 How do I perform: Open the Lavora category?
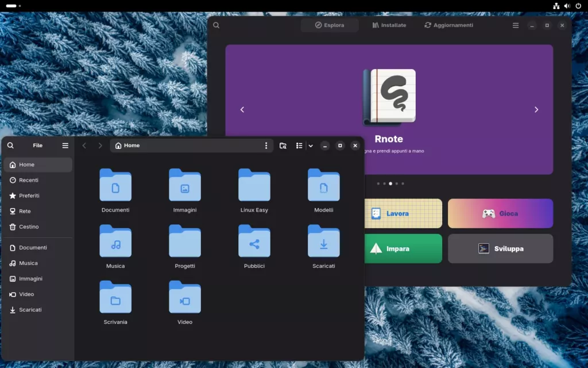[x=403, y=213]
